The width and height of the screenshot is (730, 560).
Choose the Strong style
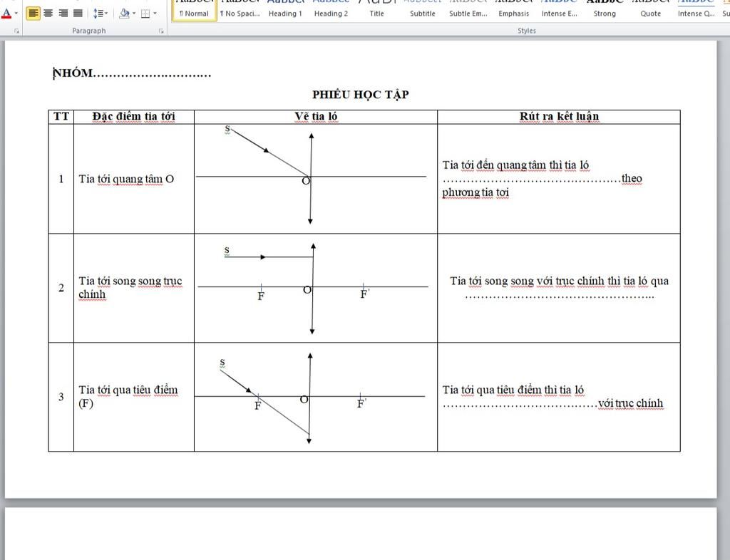[605, 10]
